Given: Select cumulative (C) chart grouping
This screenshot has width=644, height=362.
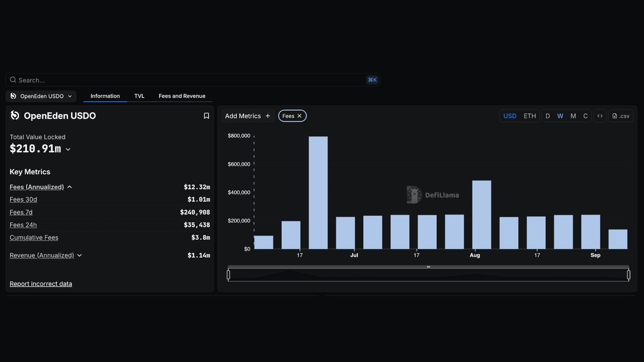Looking at the screenshot, I should (586, 116).
